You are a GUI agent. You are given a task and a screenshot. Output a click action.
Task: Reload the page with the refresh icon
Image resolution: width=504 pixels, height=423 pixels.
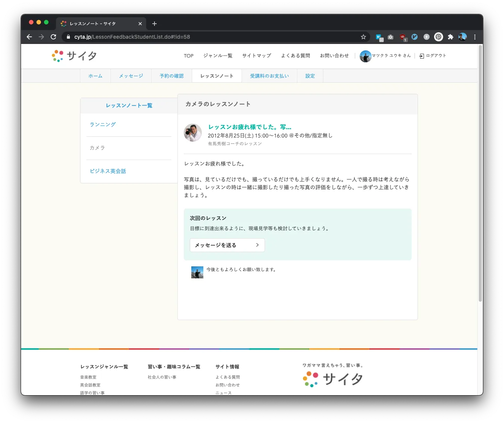(x=53, y=37)
